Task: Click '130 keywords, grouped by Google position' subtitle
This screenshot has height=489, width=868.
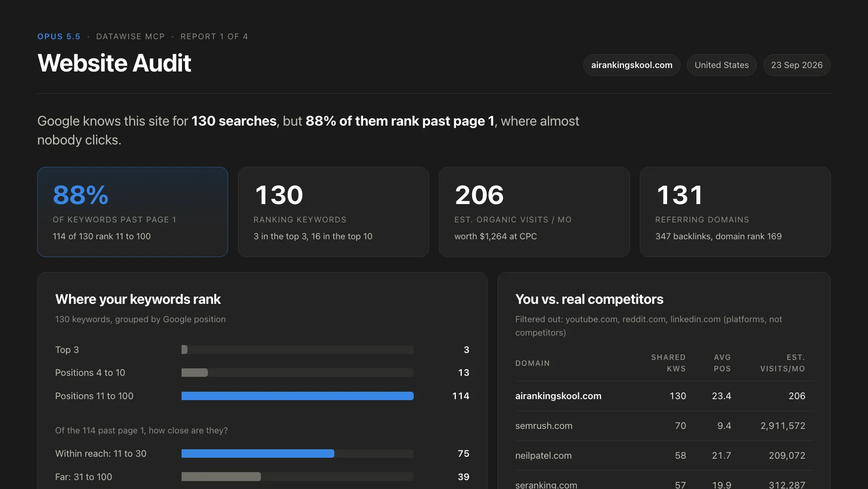Action: (x=140, y=319)
